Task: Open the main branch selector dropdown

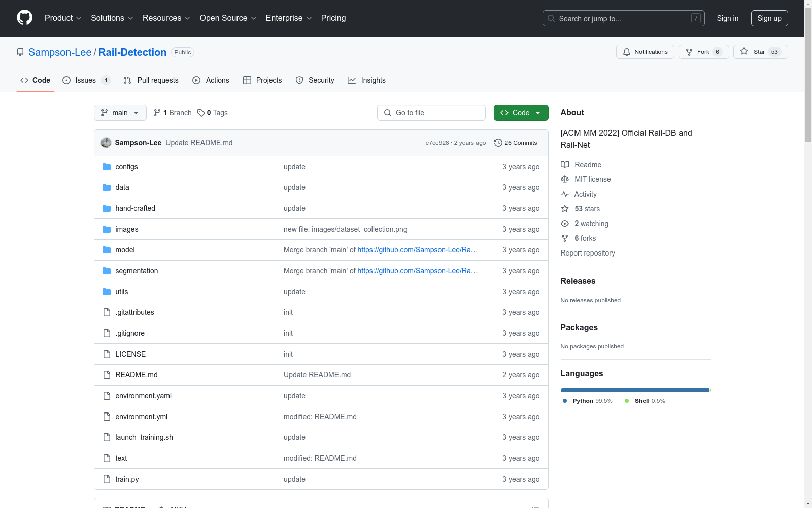Action: point(120,113)
